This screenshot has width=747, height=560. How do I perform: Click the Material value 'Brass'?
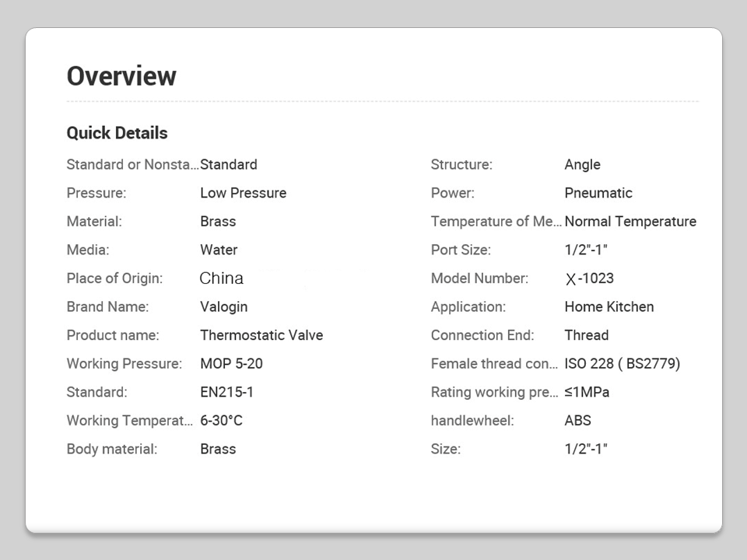tap(218, 222)
